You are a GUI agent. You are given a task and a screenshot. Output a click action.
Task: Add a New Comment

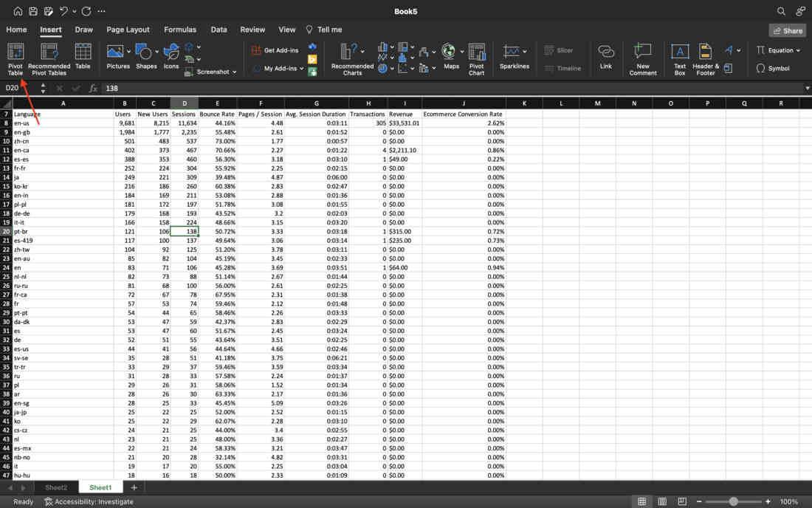click(643, 59)
